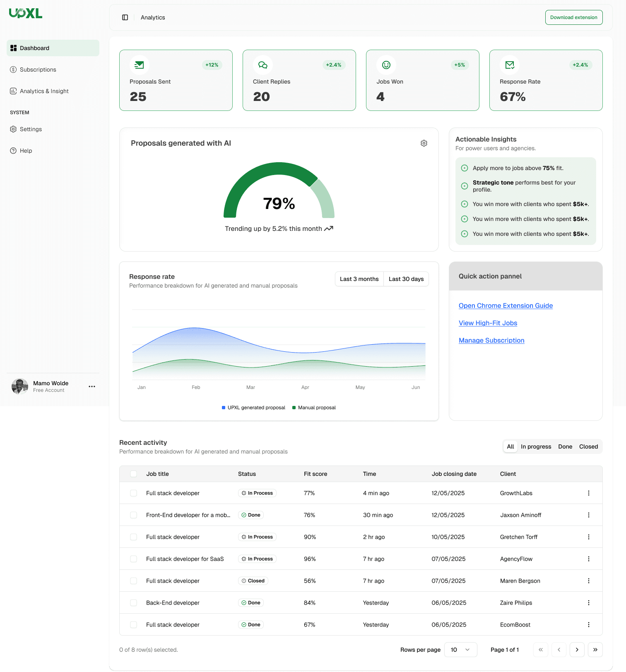The image size is (626, 672).
Task: Check the Full stack developer for SaaS row
Action: (x=133, y=559)
